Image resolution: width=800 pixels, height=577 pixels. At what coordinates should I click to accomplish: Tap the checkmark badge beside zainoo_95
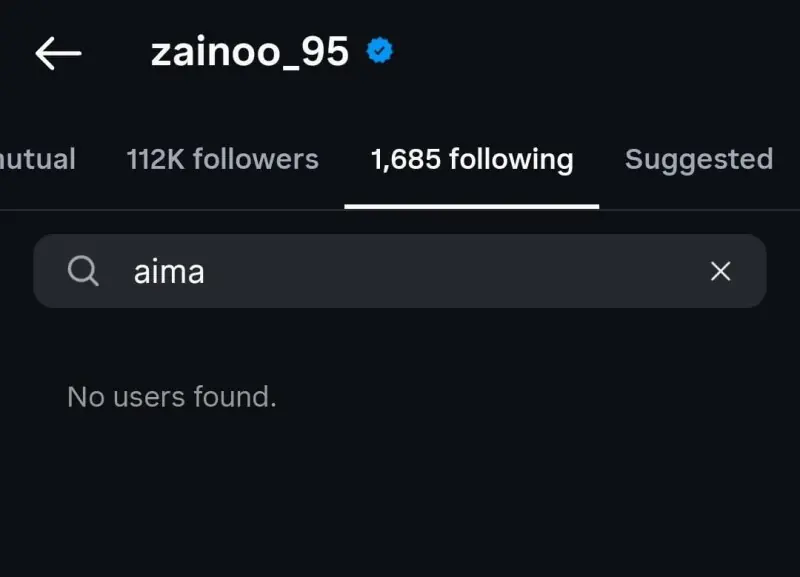click(x=380, y=51)
